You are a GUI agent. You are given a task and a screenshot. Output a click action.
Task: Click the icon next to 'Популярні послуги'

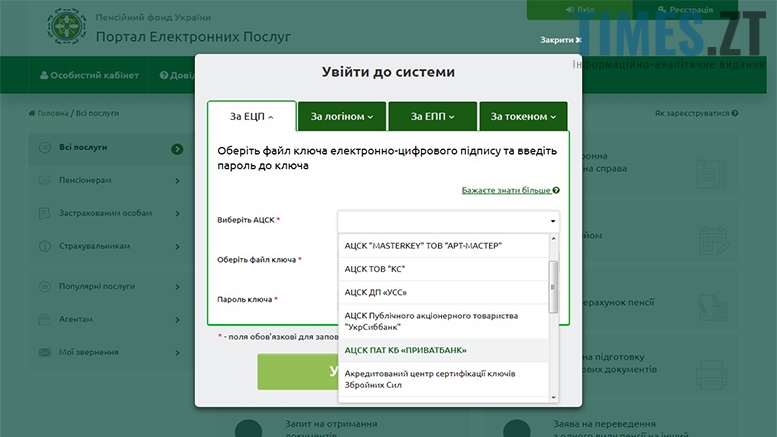(45, 286)
